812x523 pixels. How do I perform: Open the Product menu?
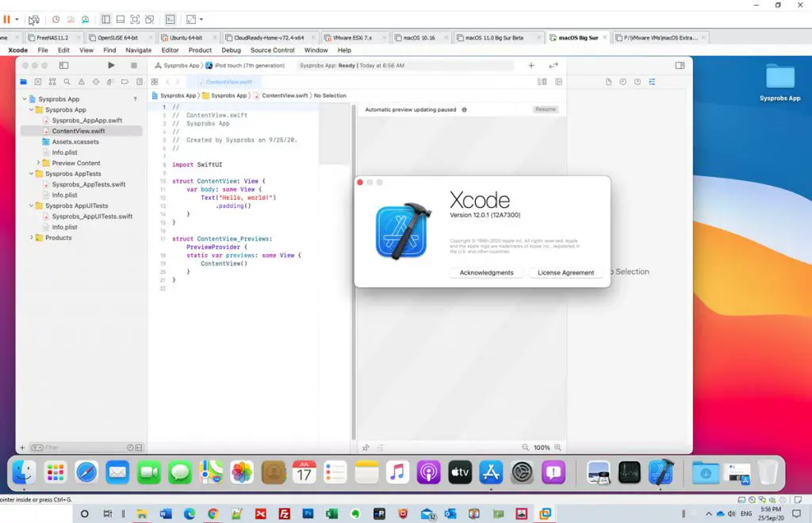pos(200,50)
